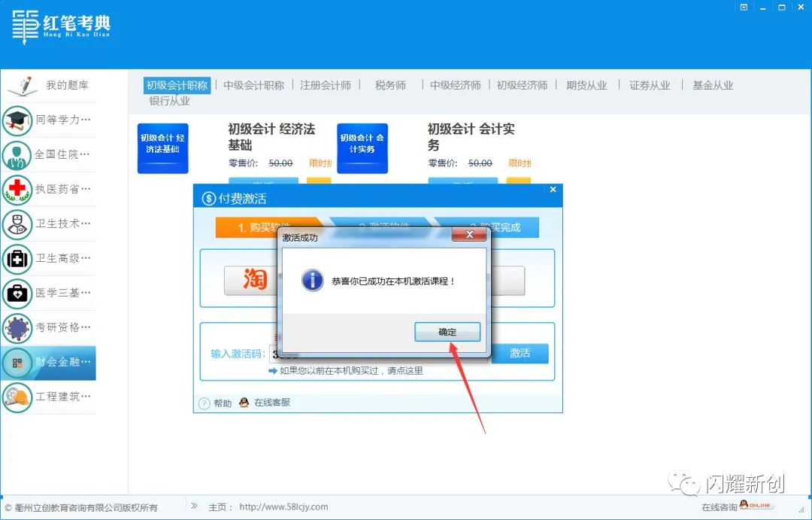Open the homepage link www.58lcjy.com

click(x=283, y=506)
